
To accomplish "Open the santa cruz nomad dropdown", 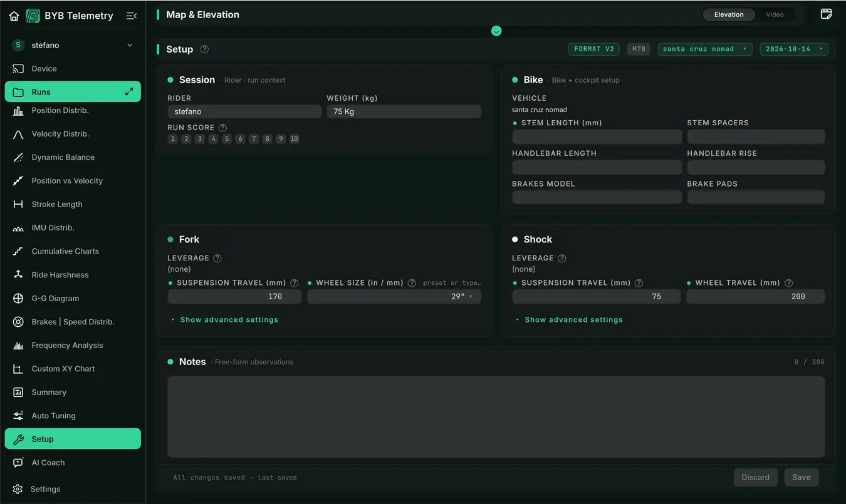I will [x=705, y=49].
